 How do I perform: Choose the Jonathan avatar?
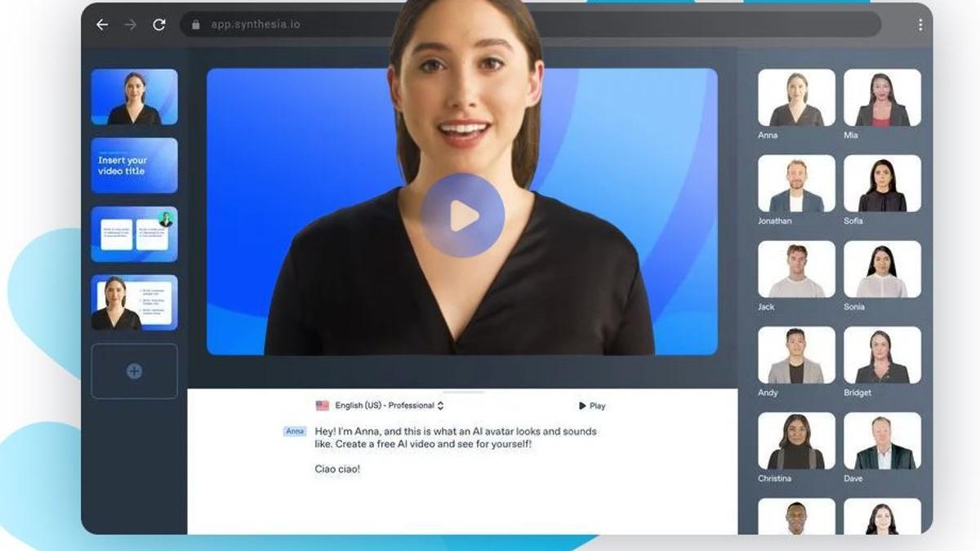pos(796,184)
